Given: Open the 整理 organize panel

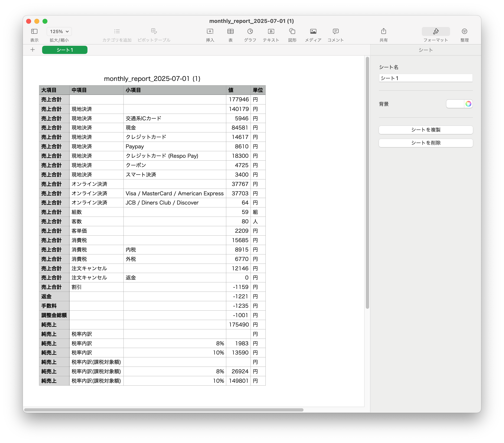Looking at the screenshot, I should coord(464,31).
